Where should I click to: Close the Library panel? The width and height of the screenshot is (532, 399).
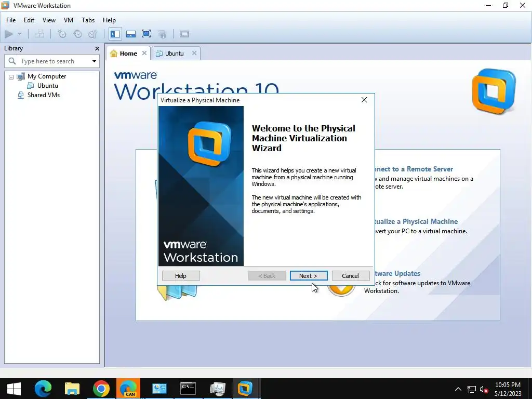click(x=97, y=48)
